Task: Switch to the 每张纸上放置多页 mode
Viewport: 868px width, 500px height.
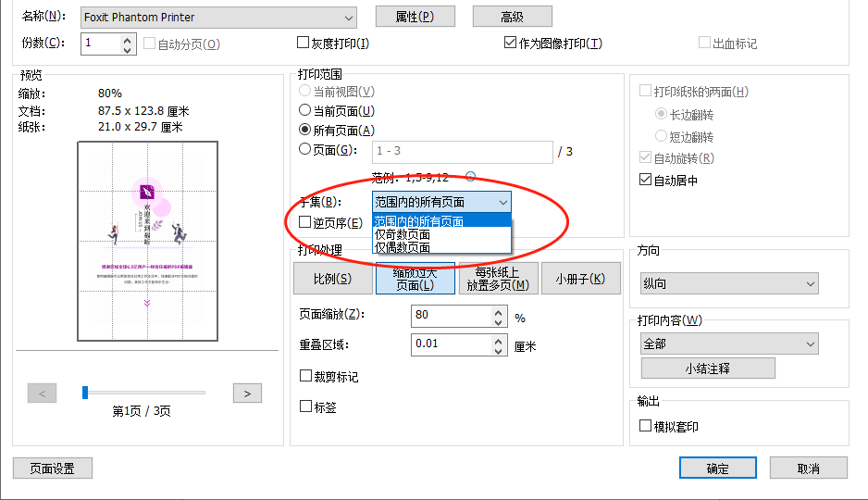Action: 498,279
